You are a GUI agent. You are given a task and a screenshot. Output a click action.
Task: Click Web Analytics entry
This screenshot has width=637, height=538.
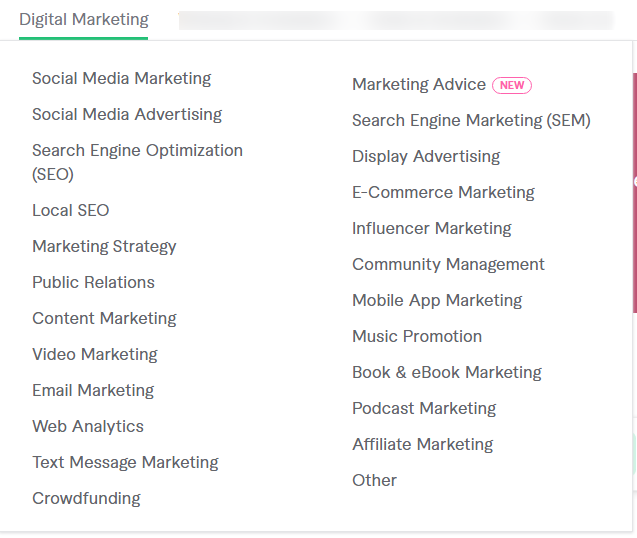point(88,426)
